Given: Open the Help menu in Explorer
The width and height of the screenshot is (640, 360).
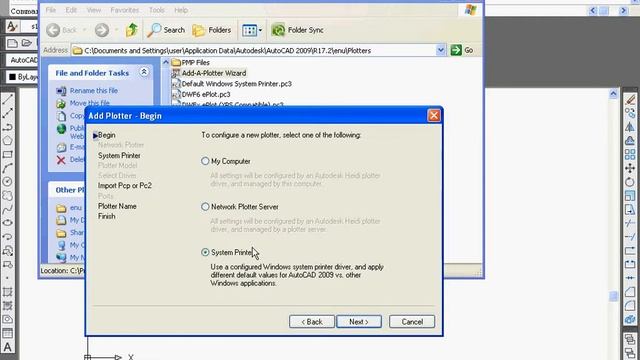Looking at the screenshot, I should point(181,10).
